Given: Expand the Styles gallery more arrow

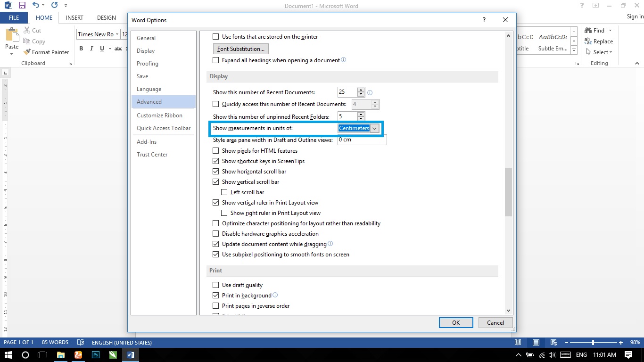Looking at the screenshot, I should (x=574, y=49).
